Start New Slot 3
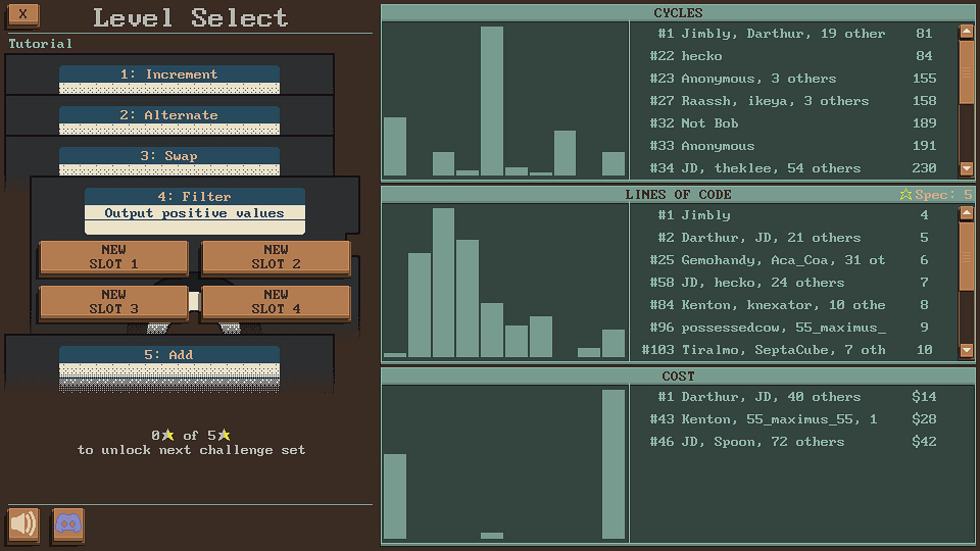980x551 pixels. 113,302
